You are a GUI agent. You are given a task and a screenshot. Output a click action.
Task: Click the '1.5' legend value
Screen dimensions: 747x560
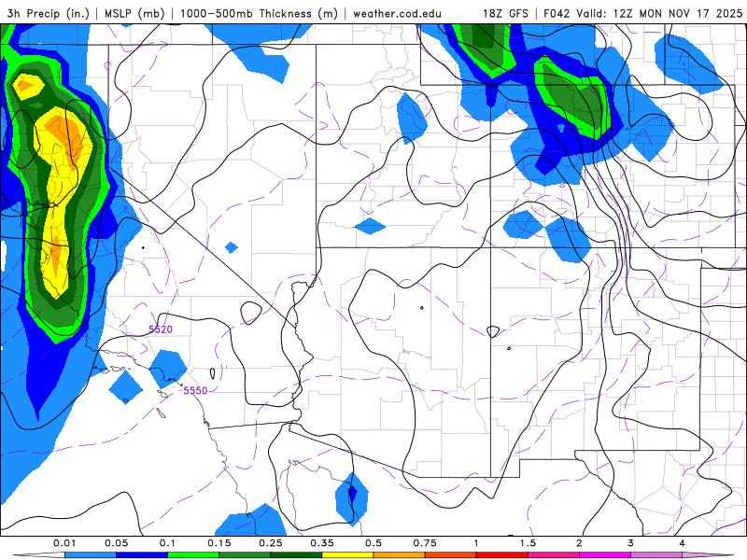pos(528,543)
